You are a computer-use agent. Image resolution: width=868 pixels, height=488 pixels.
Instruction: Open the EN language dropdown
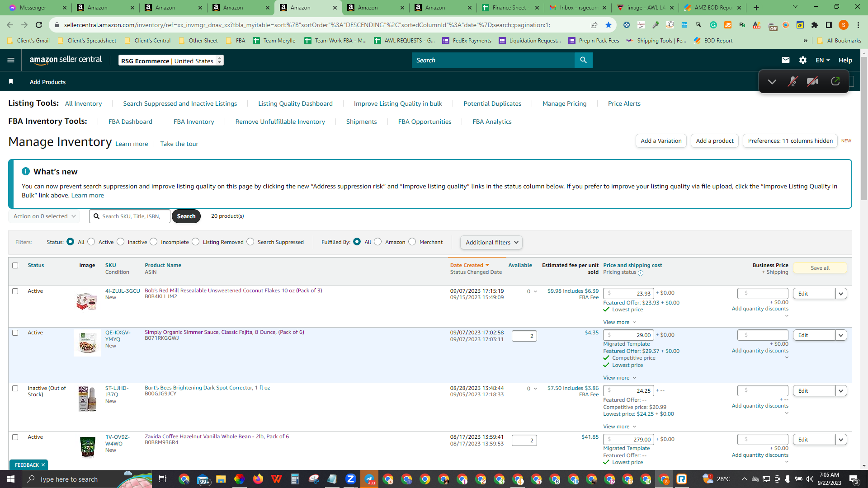(823, 60)
